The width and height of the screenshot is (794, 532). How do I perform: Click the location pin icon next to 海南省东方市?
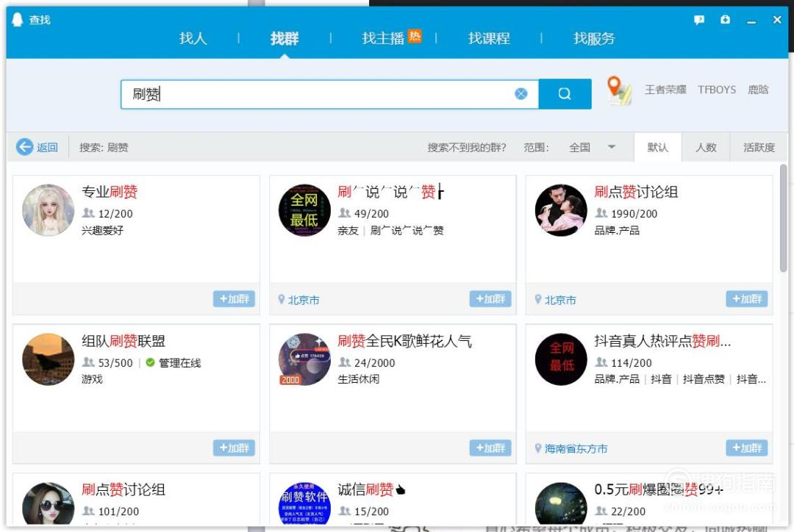coord(537,447)
